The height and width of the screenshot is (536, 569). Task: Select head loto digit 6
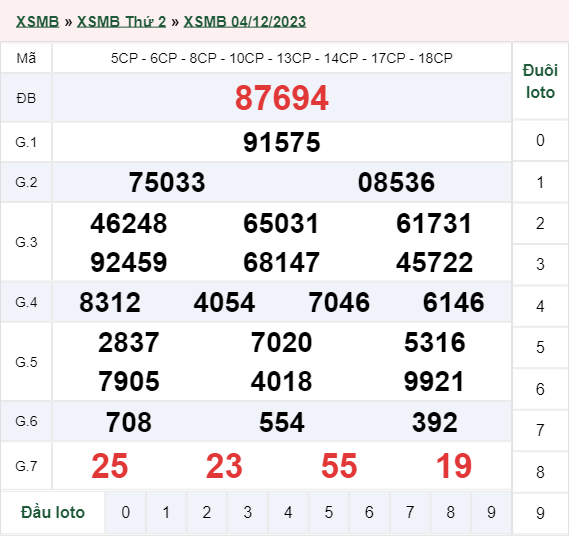click(x=369, y=512)
